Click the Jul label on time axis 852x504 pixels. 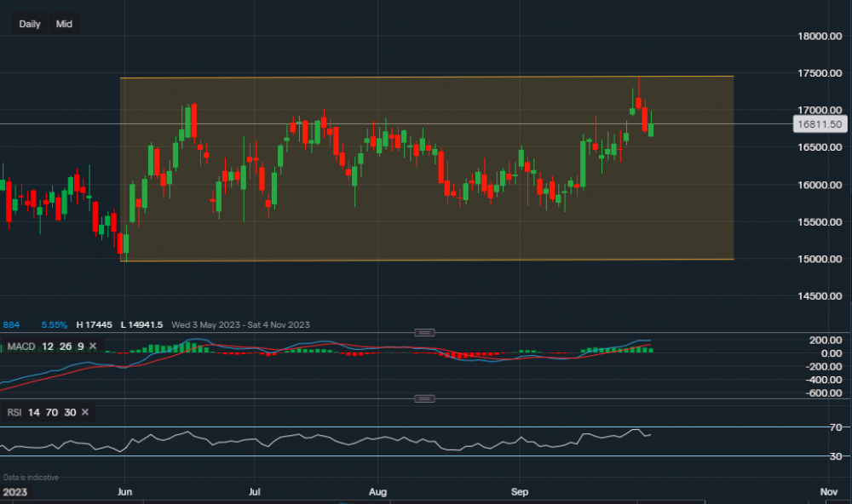coord(254,492)
